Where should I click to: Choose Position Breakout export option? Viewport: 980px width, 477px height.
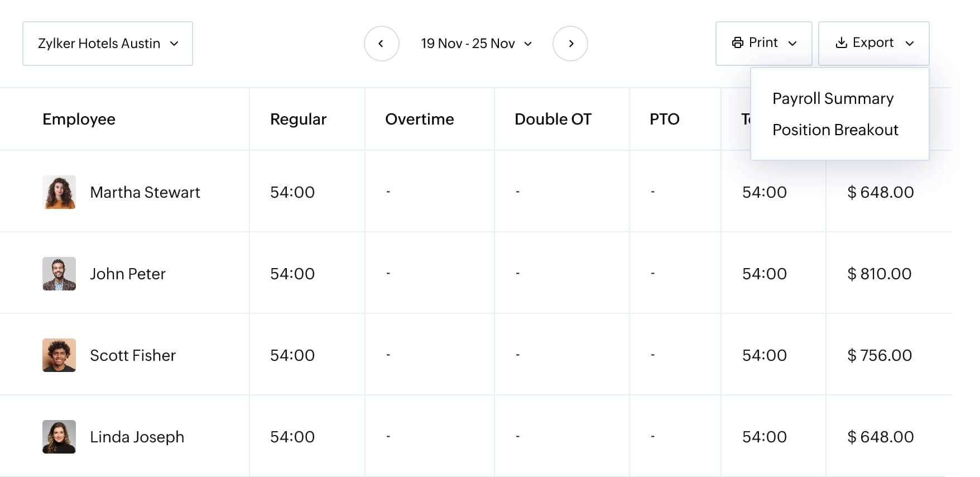pyautogui.click(x=835, y=130)
